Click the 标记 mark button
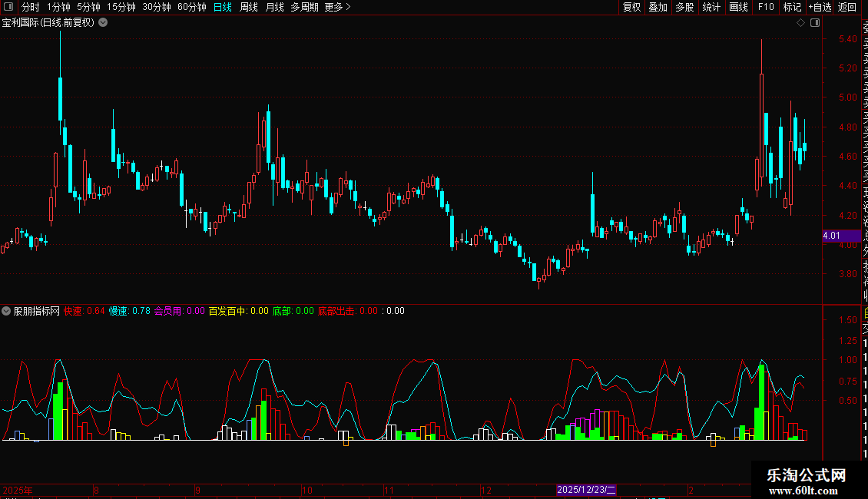The image size is (868, 499). (792, 7)
